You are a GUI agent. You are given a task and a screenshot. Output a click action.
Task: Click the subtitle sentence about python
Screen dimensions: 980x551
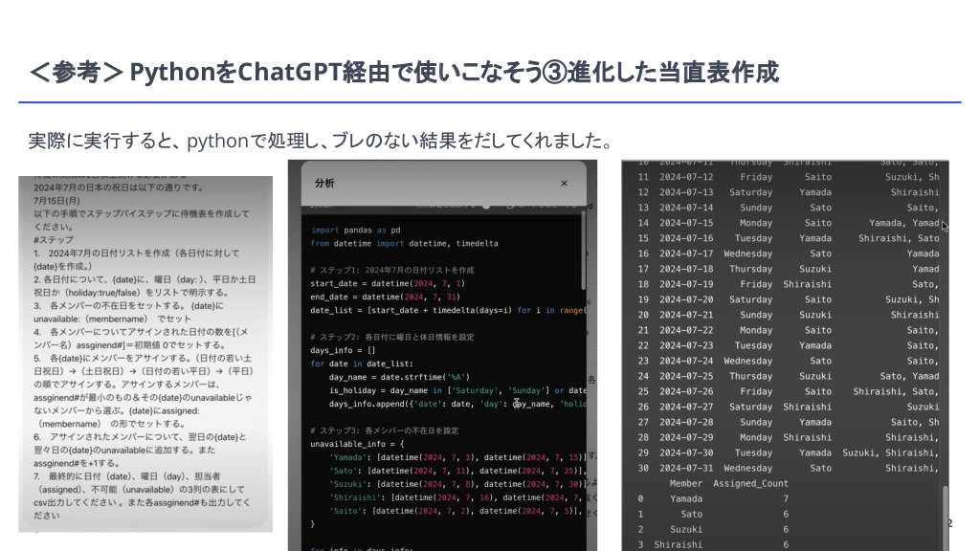pyautogui.click(x=321, y=142)
